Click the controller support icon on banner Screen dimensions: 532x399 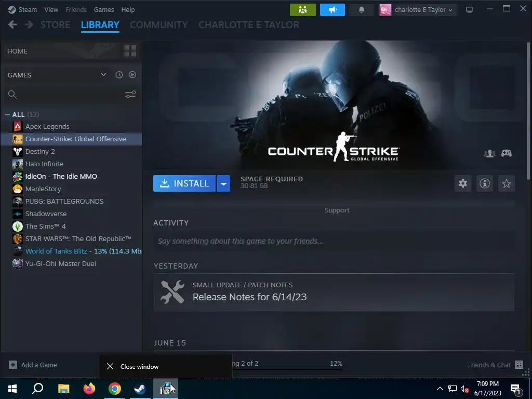click(507, 153)
